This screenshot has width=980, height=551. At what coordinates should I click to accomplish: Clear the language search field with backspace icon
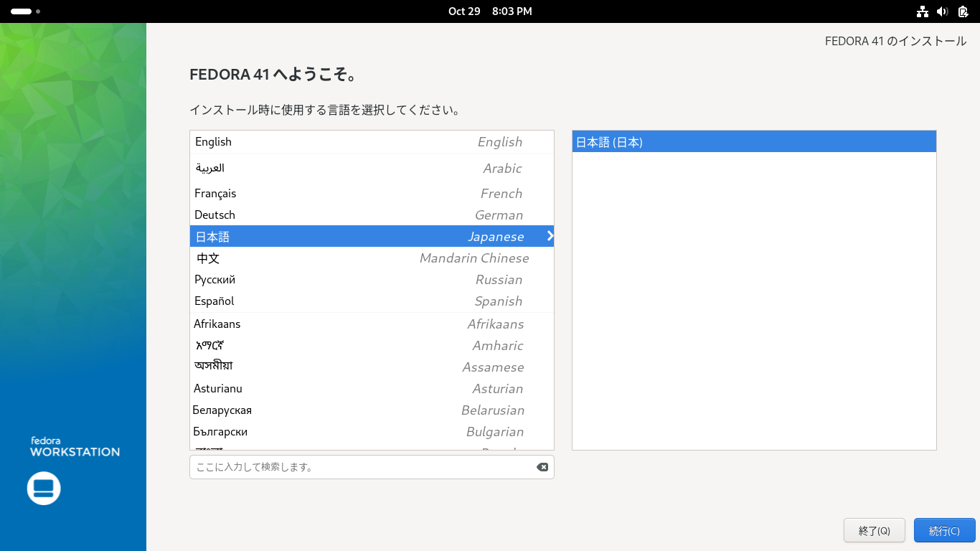click(542, 467)
